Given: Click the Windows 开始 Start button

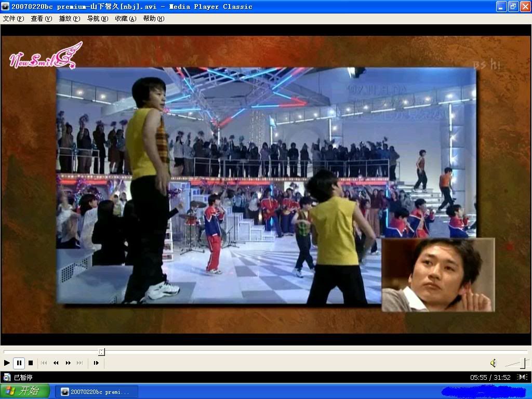Looking at the screenshot, I should [25, 391].
